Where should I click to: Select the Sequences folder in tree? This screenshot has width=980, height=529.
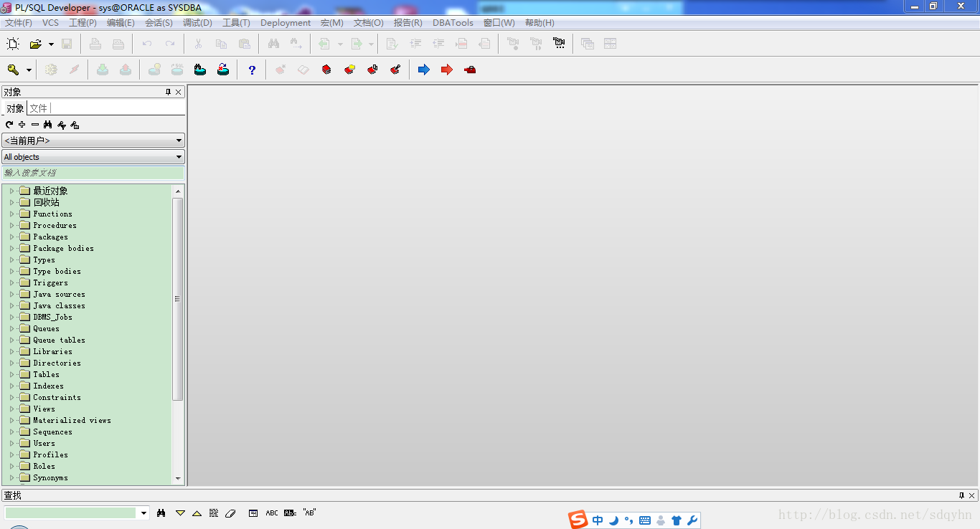[x=52, y=432]
